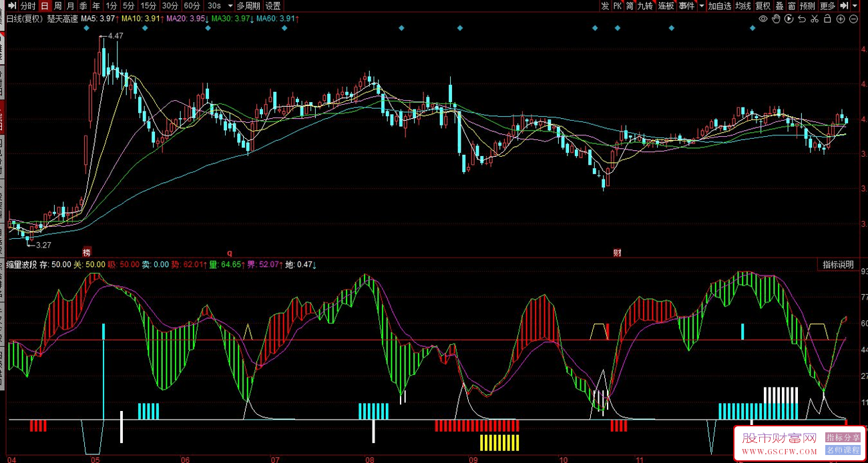Toggle the 复权 price adjustment option
868x463 pixels.
pyautogui.click(x=763, y=6)
